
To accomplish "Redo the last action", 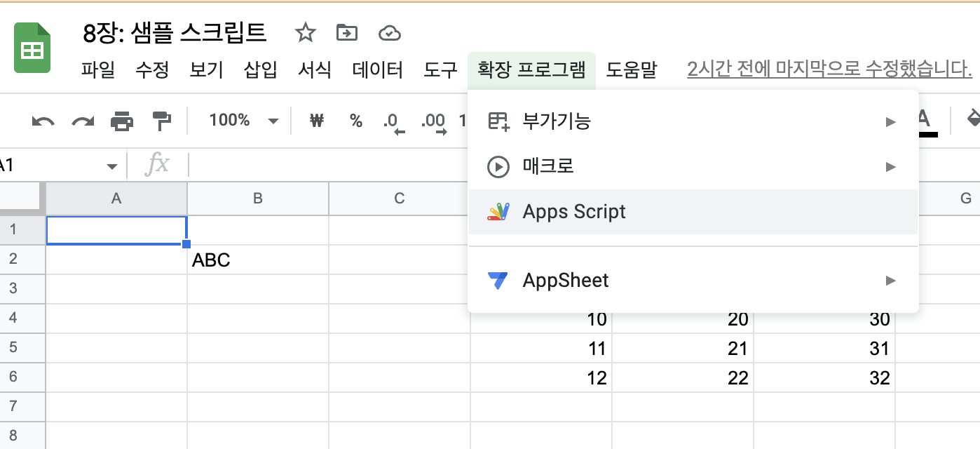I will coord(83,121).
